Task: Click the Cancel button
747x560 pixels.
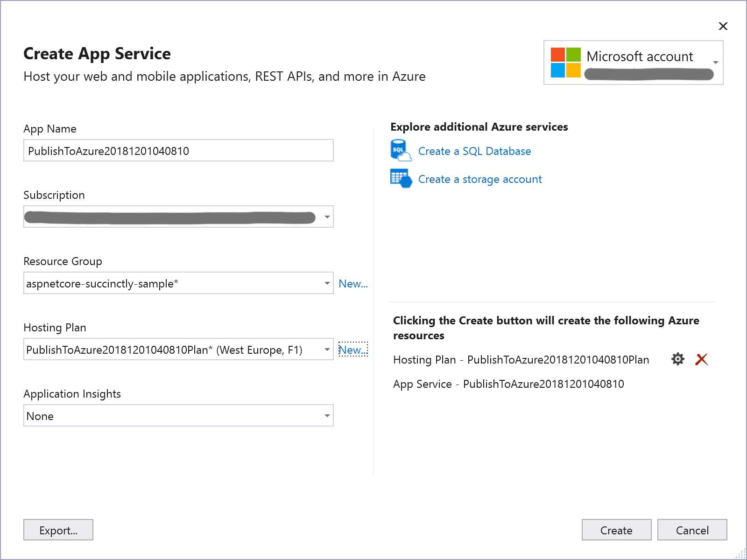Action: tap(692, 530)
